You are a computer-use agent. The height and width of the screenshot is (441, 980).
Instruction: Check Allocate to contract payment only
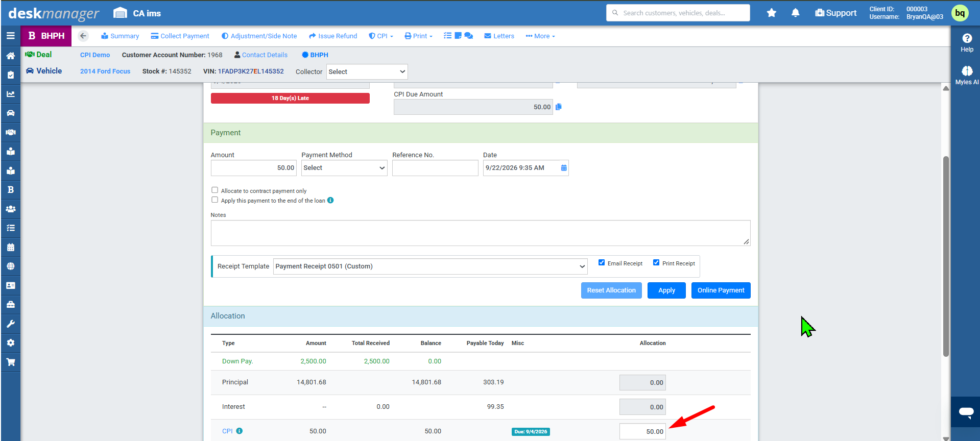214,190
